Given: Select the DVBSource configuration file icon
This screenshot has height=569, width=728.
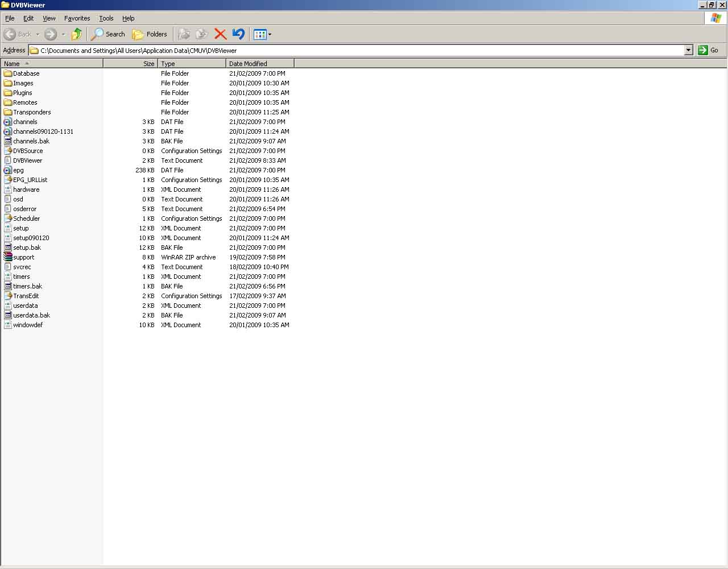Looking at the screenshot, I should tap(8, 151).
